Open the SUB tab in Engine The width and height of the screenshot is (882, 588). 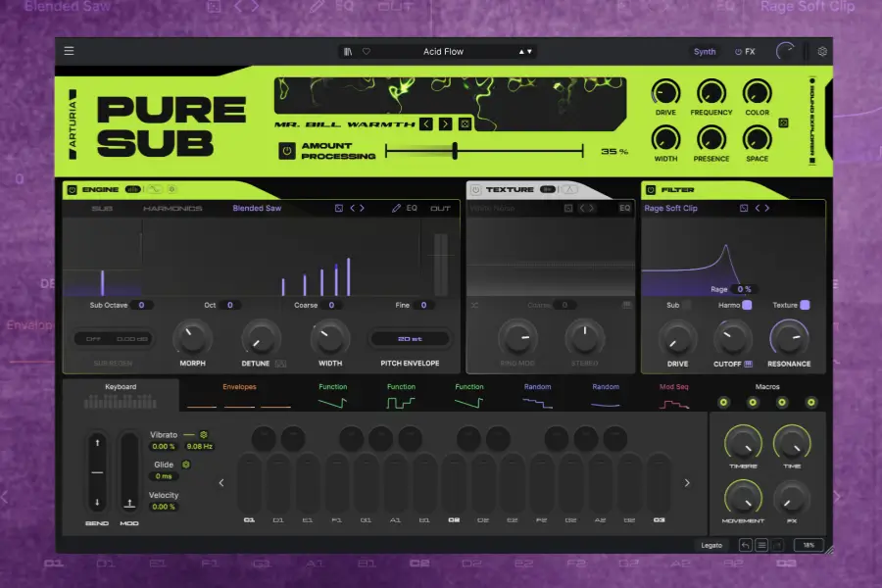(102, 208)
